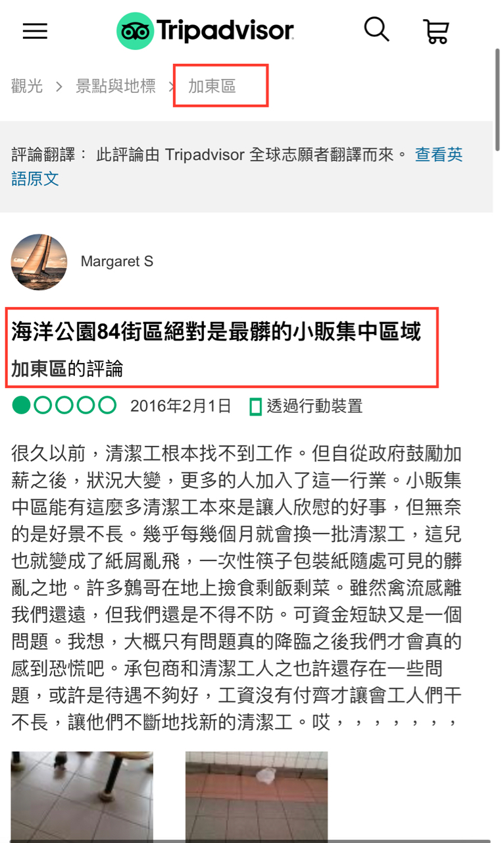The height and width of the screenshot is (843, 504).
Task: Click the fifth empty rating bubble
Action: click(107, 405)
